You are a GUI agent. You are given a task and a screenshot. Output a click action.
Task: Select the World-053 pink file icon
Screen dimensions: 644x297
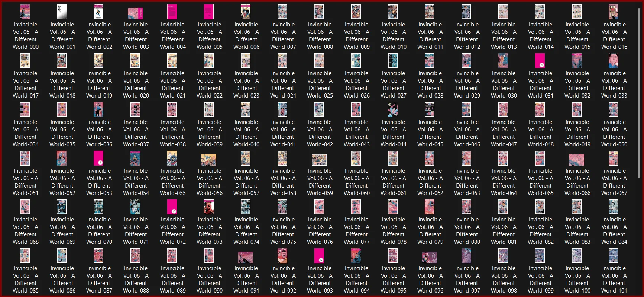click(x=98, y=158)
